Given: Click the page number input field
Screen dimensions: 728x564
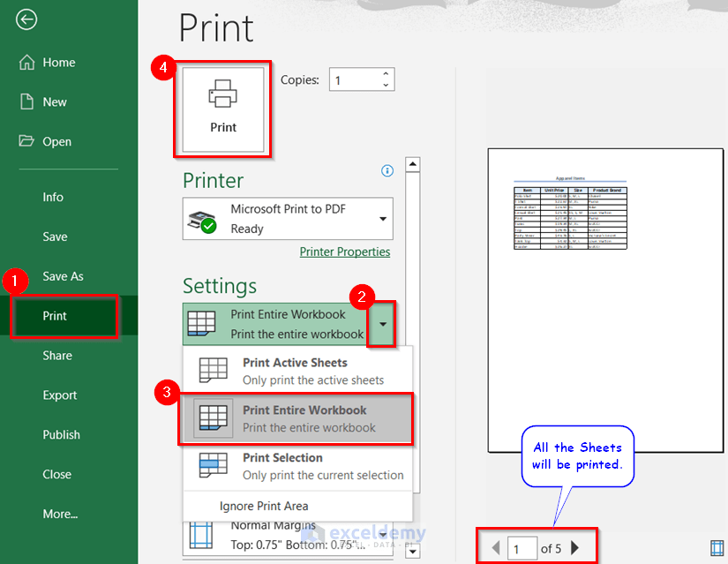Looking at the screenshot, I should point(522,548).
